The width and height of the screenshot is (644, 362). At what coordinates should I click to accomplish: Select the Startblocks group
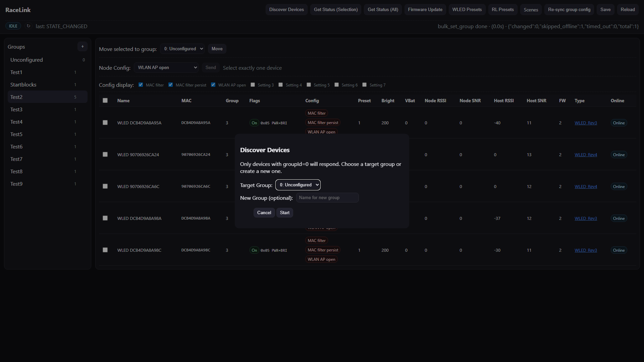tap(47, 84)
